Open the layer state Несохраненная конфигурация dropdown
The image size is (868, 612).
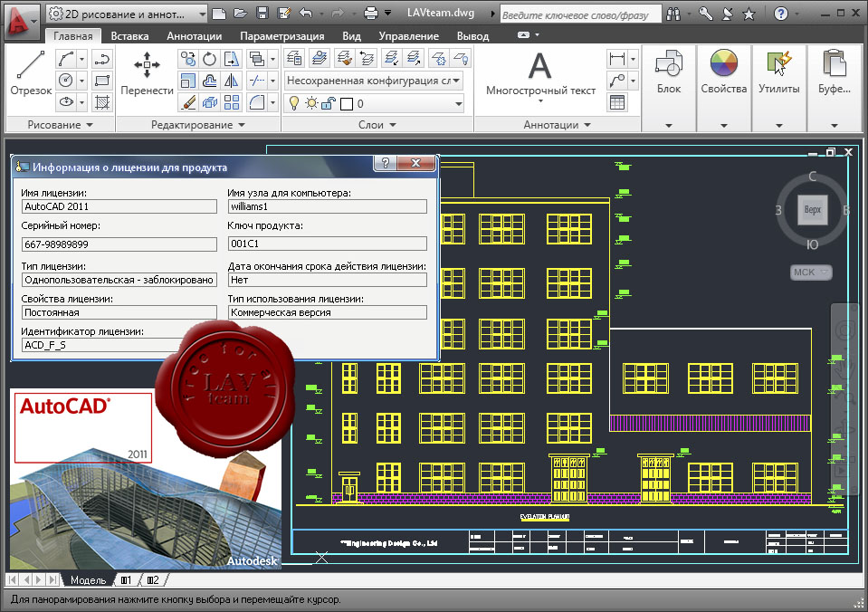[x=374, y=81]
